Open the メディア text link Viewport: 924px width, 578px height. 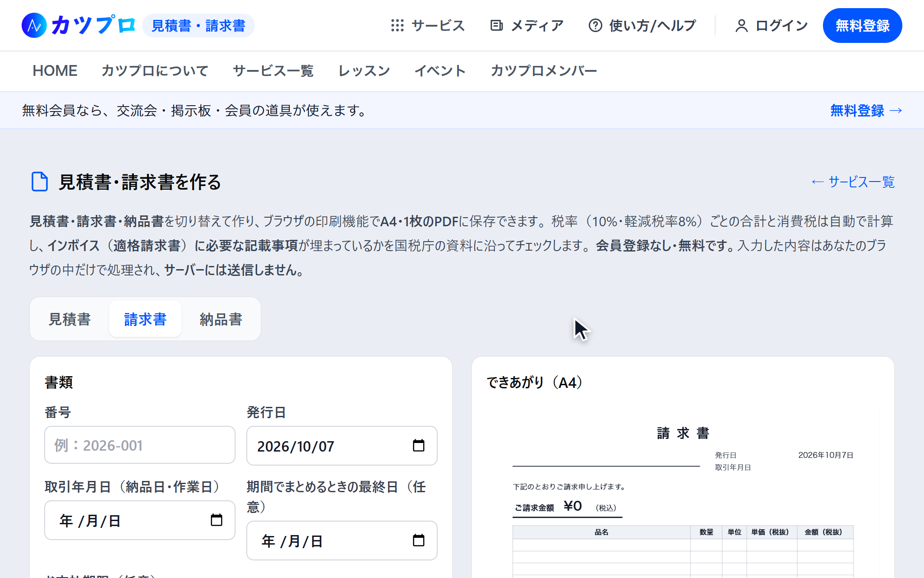point(537,26)
